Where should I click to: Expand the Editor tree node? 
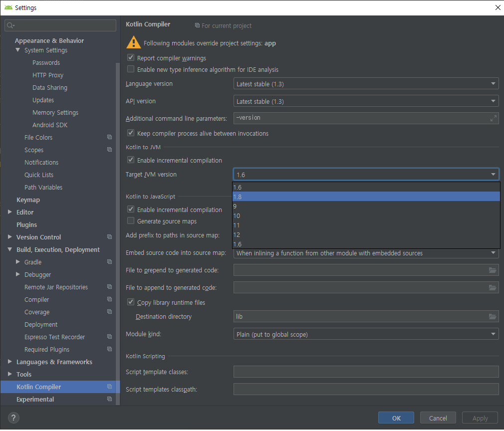coord(9,212)
